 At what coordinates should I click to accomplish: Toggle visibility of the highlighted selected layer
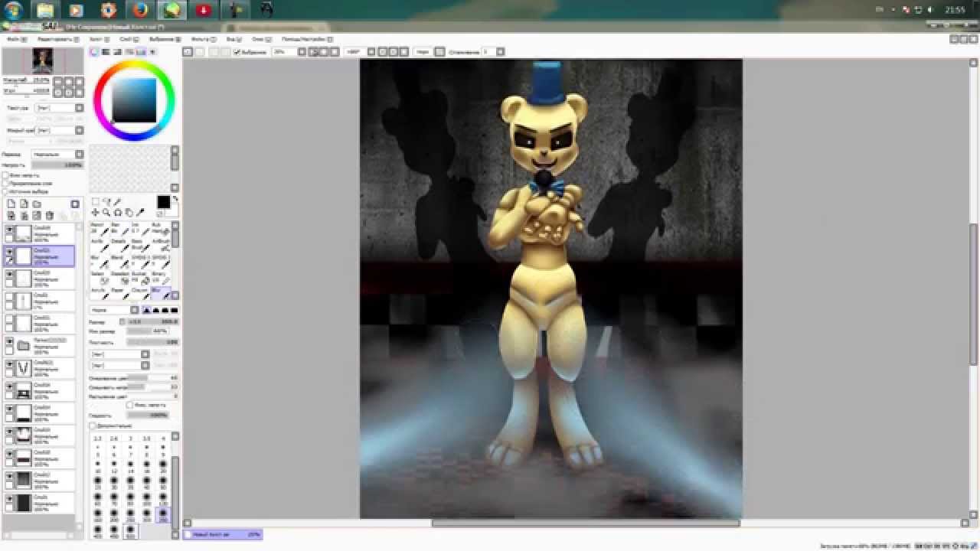coord(10,251)
